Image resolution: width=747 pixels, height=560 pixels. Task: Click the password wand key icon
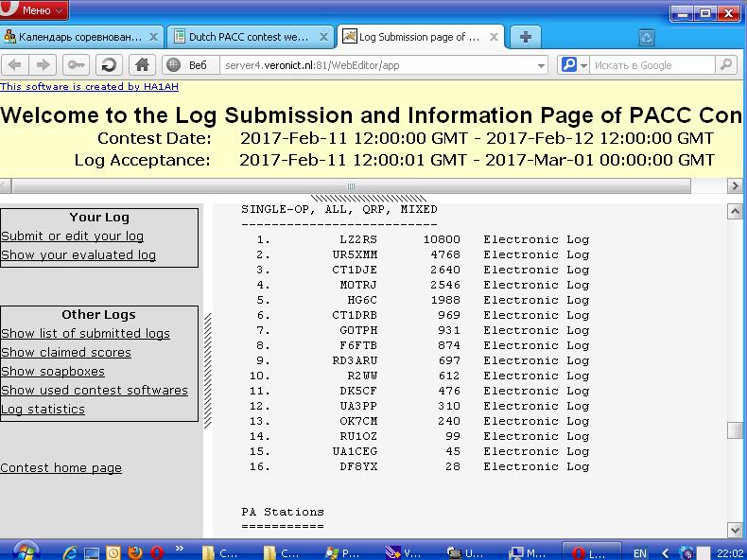pos(76,65)
